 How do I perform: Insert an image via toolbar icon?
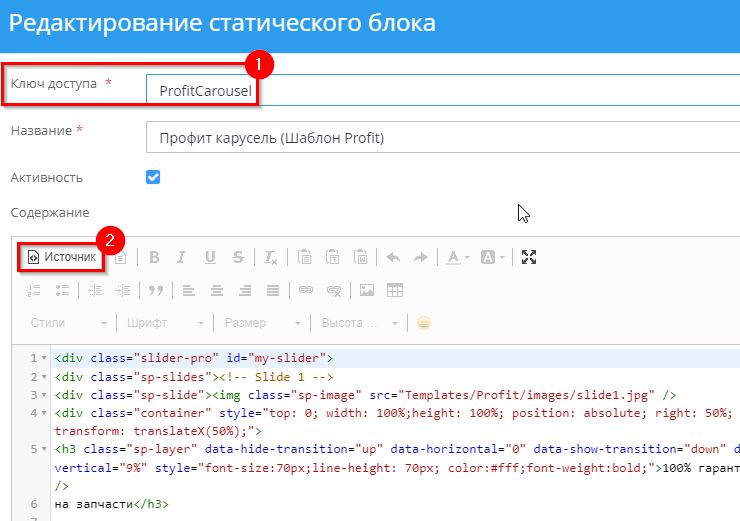tap(367, 290)
